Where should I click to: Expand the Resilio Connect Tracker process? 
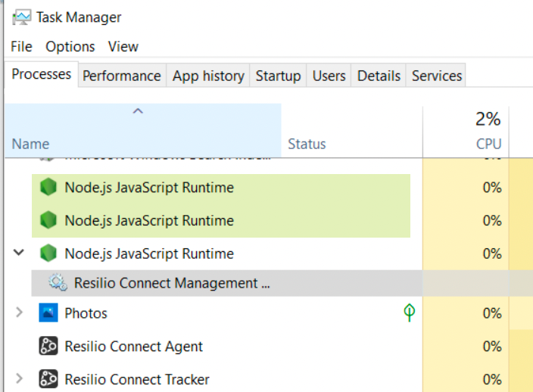pos(20,379)
